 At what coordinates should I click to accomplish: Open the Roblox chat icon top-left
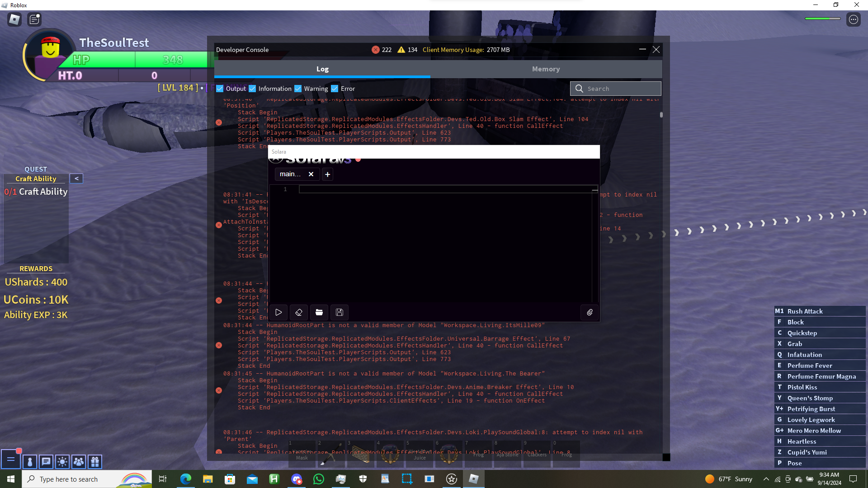(34, 19)
